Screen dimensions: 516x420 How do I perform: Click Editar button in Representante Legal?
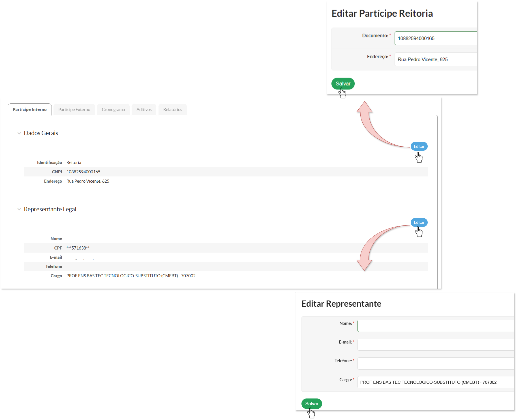(419, 222)
